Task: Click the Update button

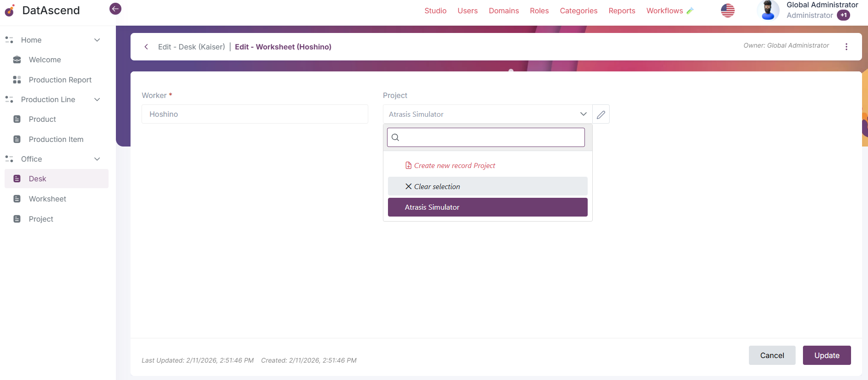Action: [827, 355]
